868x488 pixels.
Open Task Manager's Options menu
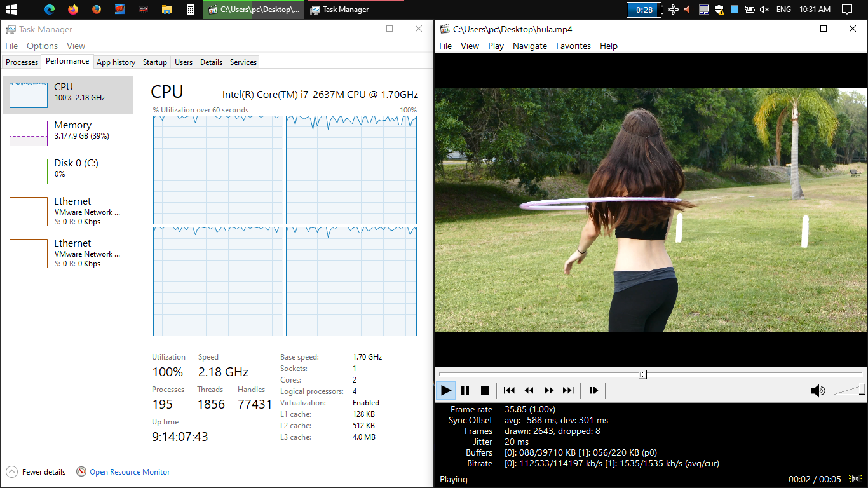point(42,46)
